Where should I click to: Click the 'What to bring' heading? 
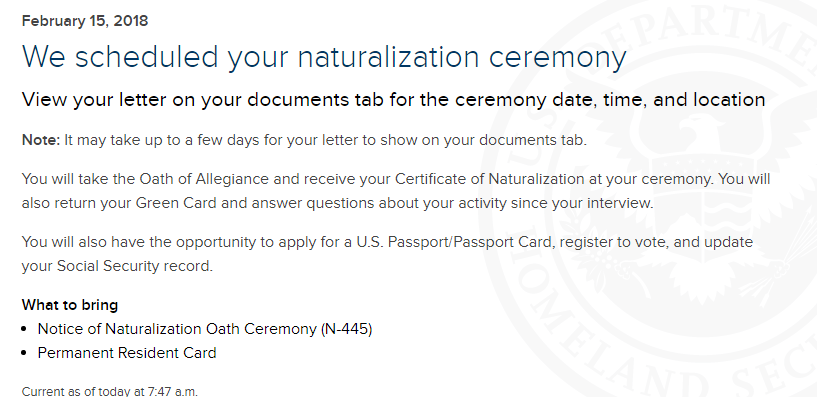click(70, 305)
